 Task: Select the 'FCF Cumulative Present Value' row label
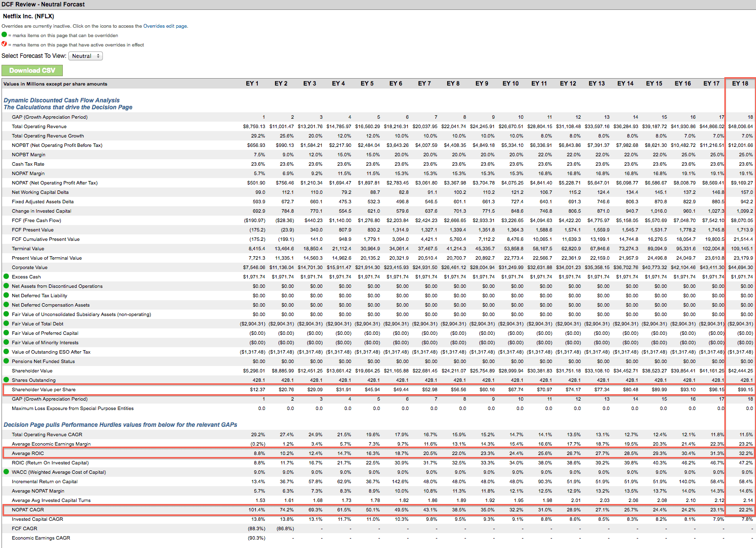coord(46,239)
